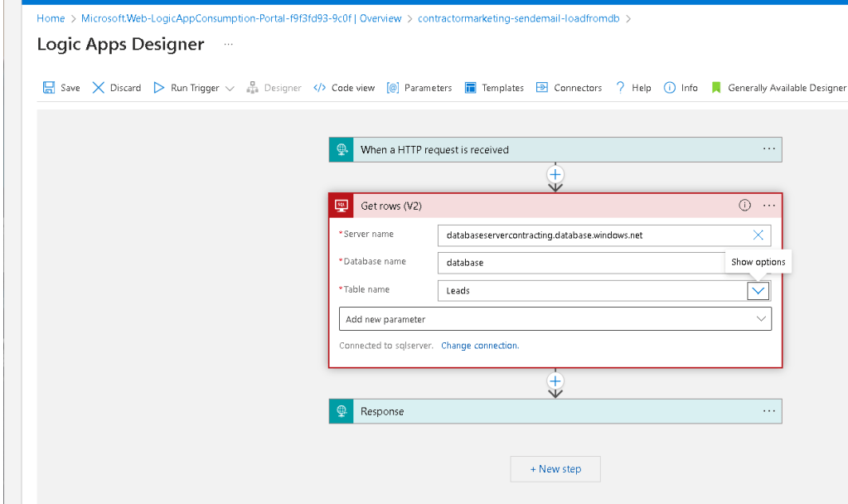This screenshot has width=848, height=504.
Task: Expand the Response step card
Action: click(x=555, y=411)
